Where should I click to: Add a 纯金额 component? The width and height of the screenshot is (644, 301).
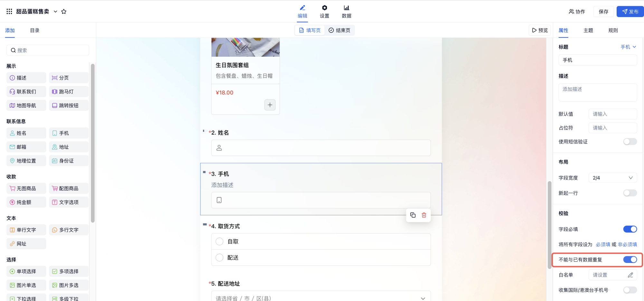pos(26,202)
